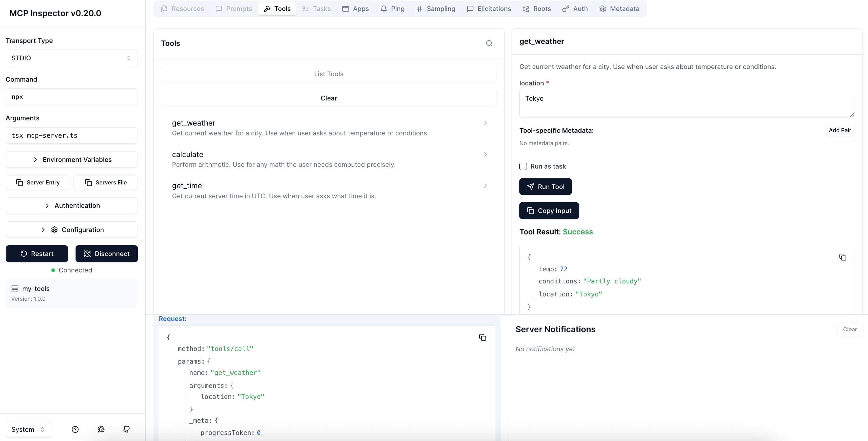Expand the Authentication section
The width and height of the screenshot is (868, 441).
click(72, 206)
